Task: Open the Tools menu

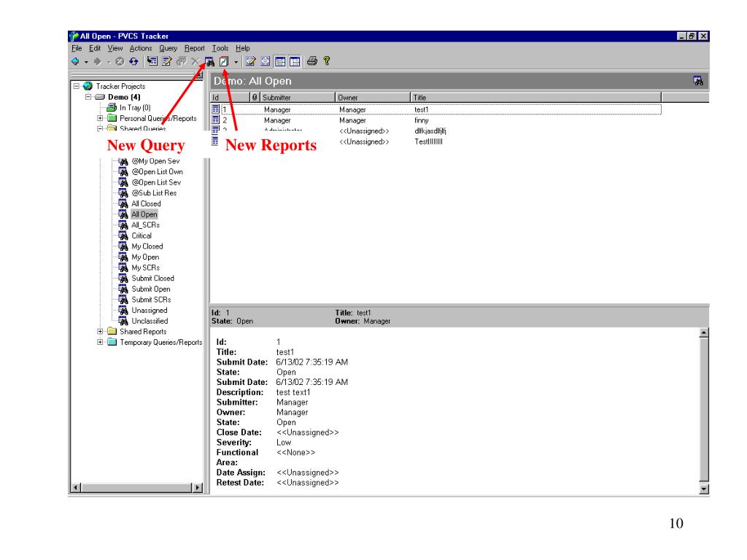Action: (x=220, y=48)
